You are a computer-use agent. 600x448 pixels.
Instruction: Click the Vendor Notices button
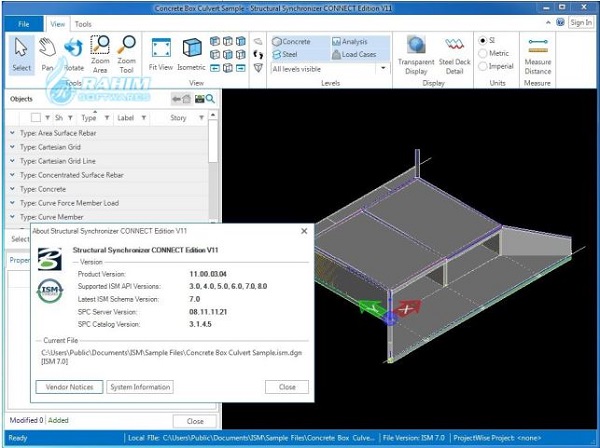69,387
